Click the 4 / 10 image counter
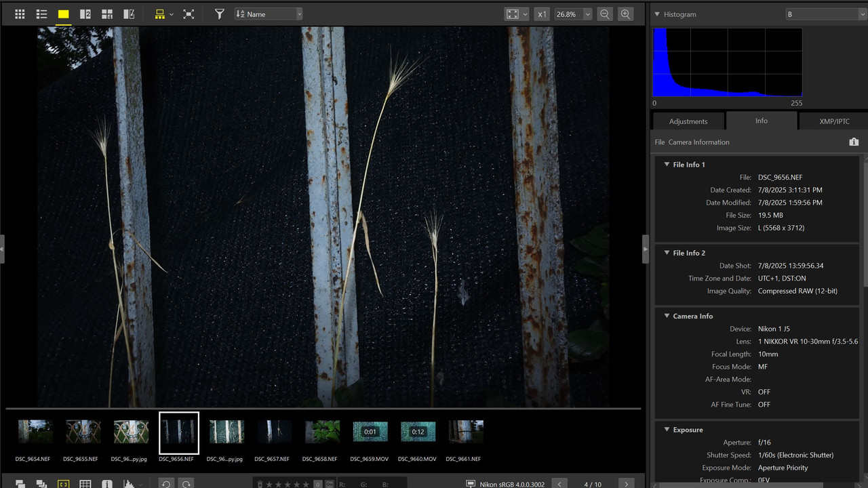Screen dimensions: 868x488 coord(593,484)
